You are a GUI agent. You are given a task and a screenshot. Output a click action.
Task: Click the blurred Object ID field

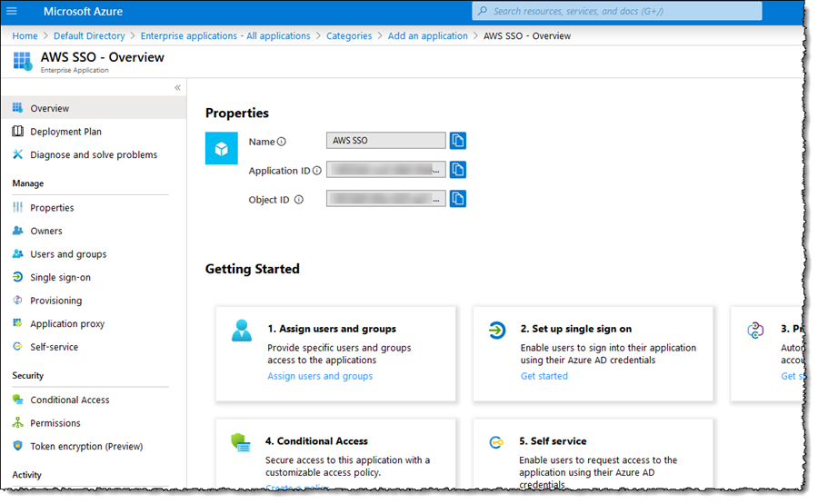pyautogui.click(x=386, y=199)
